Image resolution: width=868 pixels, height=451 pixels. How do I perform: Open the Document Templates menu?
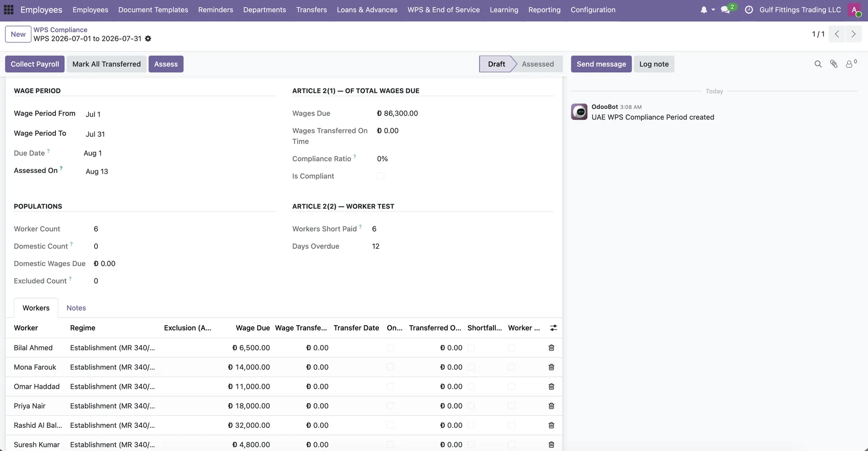click(153, 10)
